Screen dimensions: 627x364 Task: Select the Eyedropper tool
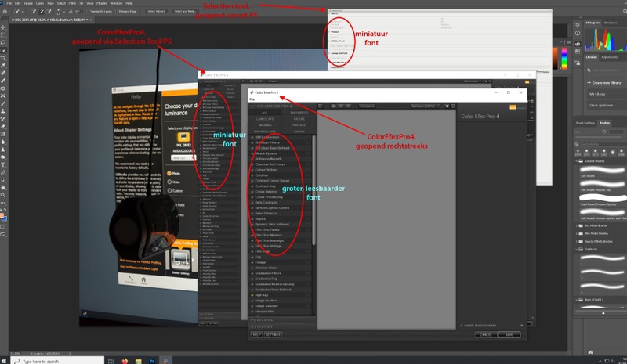[x=3, y=66]
